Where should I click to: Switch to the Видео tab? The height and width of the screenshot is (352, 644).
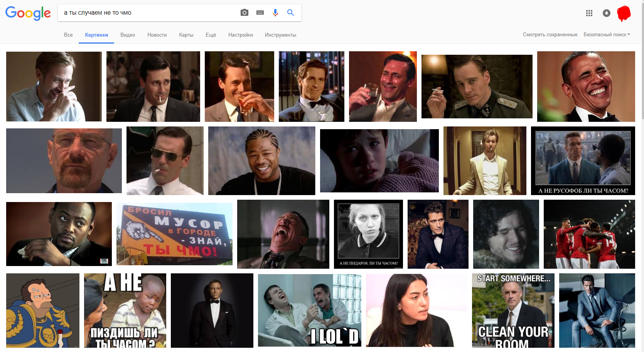[x=128, y=35]
